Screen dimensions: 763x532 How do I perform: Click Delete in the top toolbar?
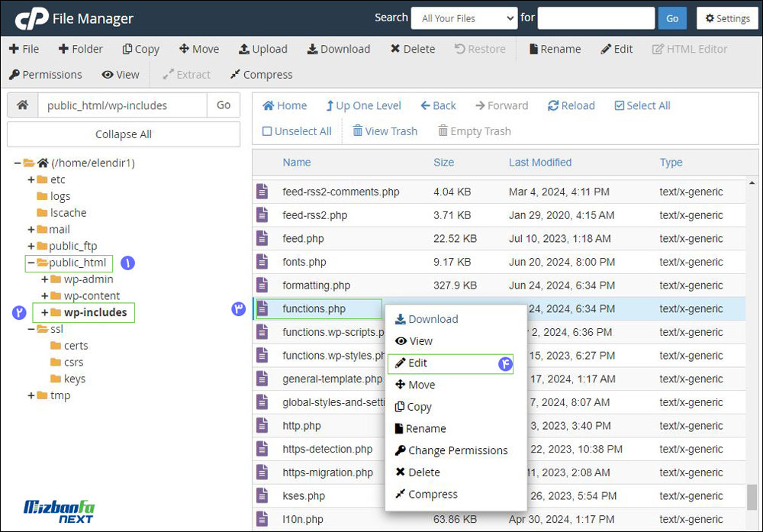[x=413, y=49]
